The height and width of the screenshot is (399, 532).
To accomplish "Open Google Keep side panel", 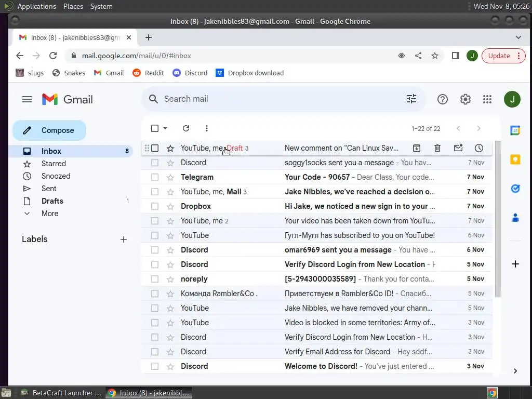I will [x=515, y=159].
